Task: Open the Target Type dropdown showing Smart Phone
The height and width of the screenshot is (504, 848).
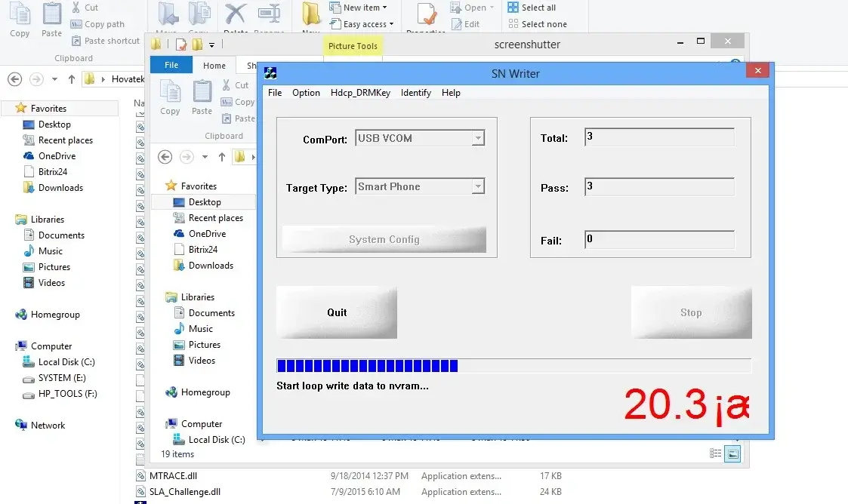Action: pos(479,186)
